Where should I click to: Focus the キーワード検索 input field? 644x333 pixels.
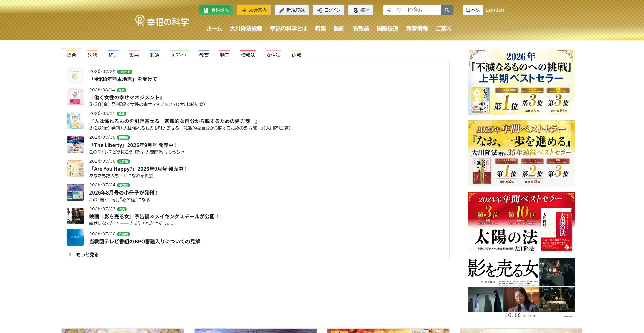[x=412, y=10]
